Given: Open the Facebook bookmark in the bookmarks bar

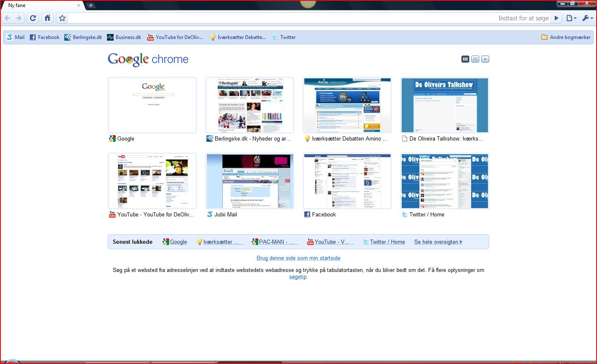Looking at the screenshot, I should click(45, 37).
